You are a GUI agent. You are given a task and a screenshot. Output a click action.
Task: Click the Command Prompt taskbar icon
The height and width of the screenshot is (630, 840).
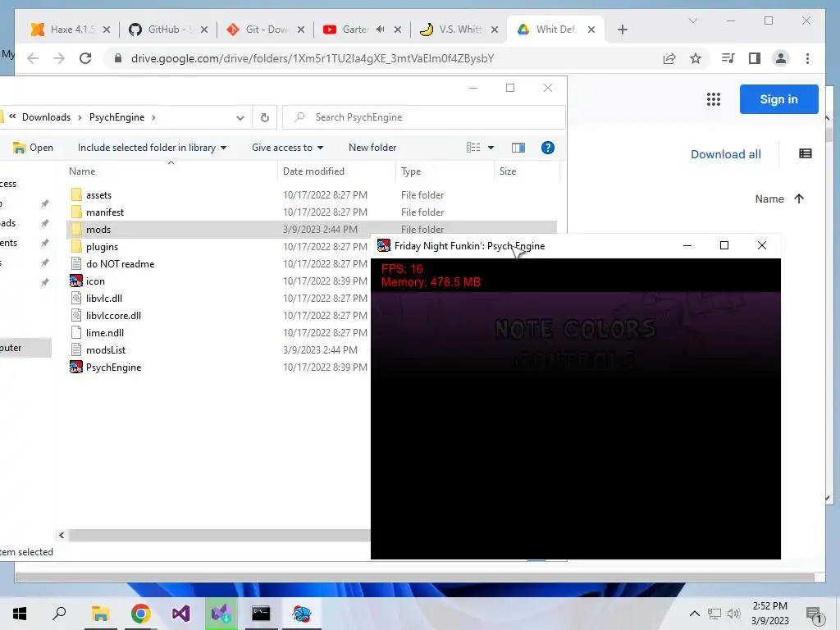(261, 614)
